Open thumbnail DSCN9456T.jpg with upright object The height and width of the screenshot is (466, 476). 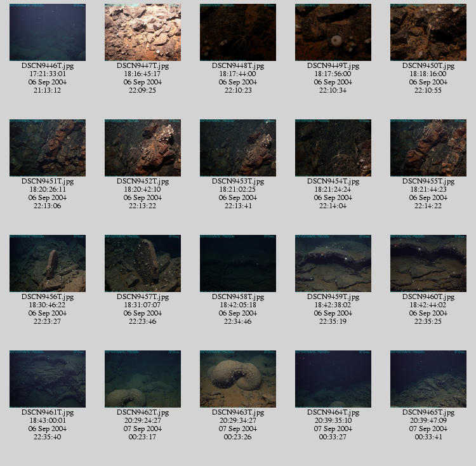tap(48, 263)
